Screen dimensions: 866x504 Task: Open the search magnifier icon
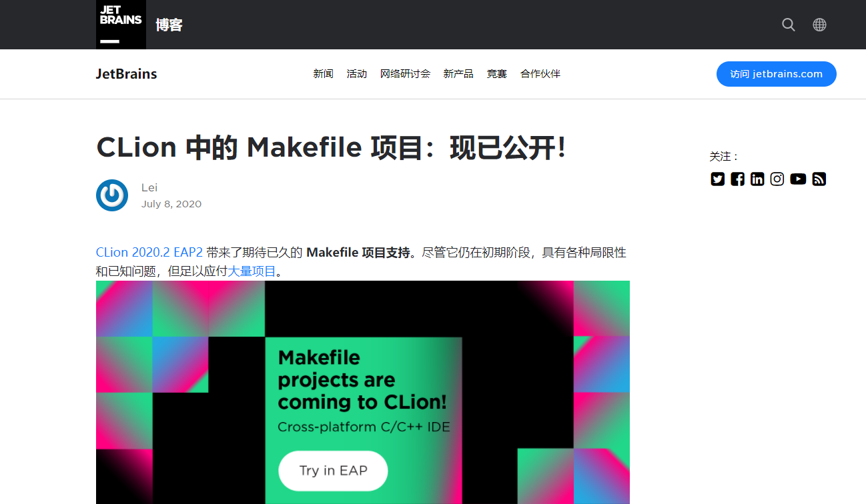coord(789,25)
